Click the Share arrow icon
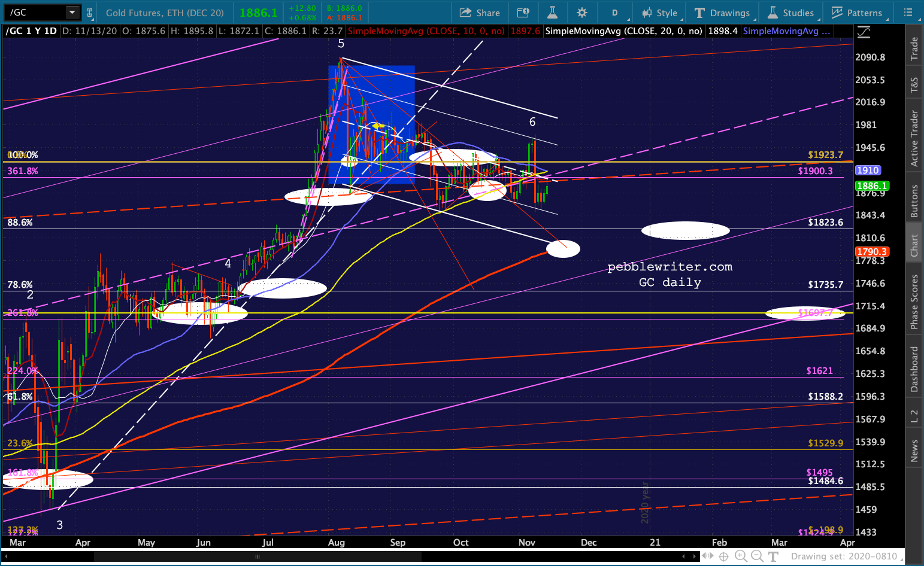 pos(465,13)
